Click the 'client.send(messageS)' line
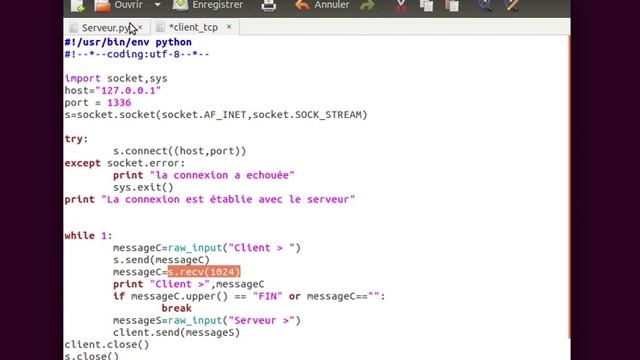This screenshot has height=360, width=640. click(x=176, y=333)
